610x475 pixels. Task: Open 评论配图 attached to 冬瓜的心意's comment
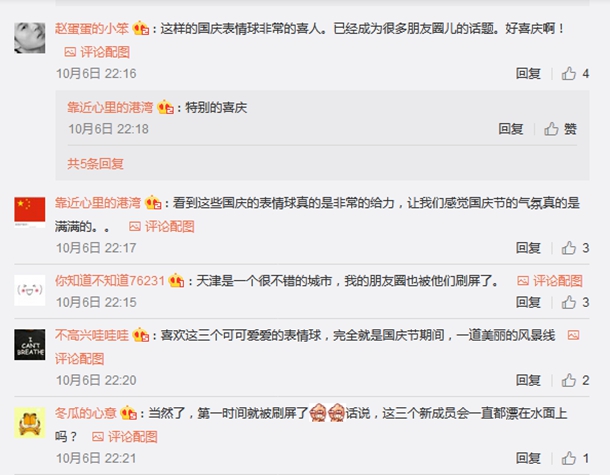[x=124, y=436]
